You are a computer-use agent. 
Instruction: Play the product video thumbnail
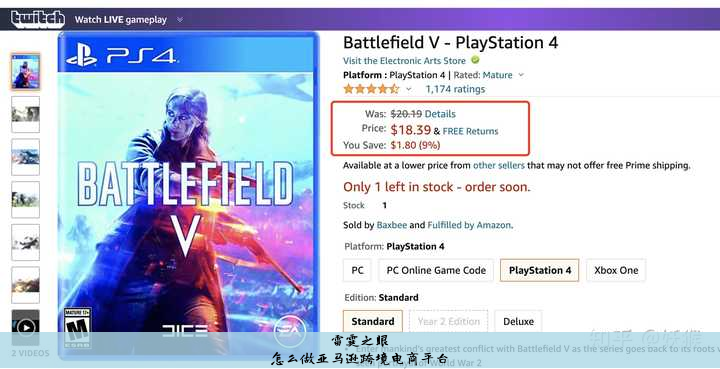coord(26,327)
